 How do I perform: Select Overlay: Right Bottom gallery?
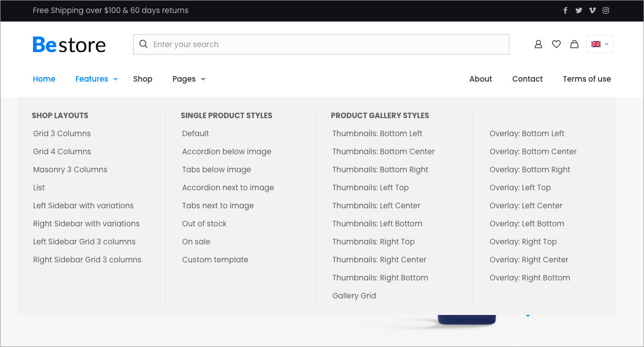530,277
